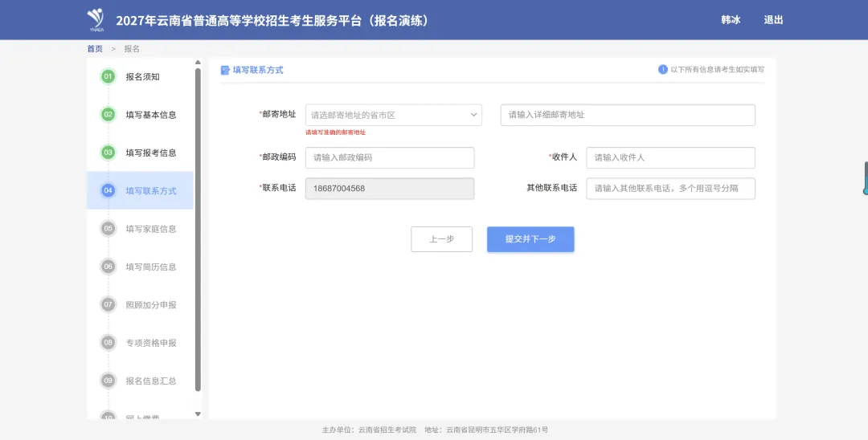
Task: Click the 其他联系电话 field label
Action: pos(552,188)
